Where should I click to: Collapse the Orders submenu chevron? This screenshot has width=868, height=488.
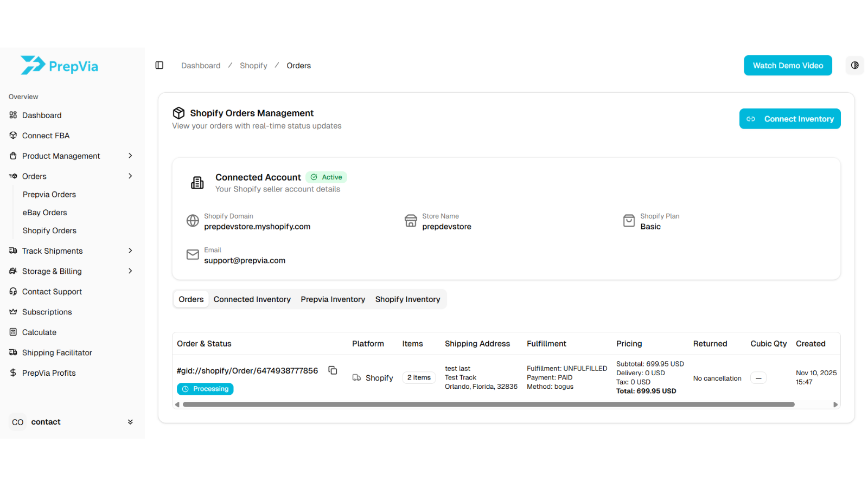tap(130, 176)
